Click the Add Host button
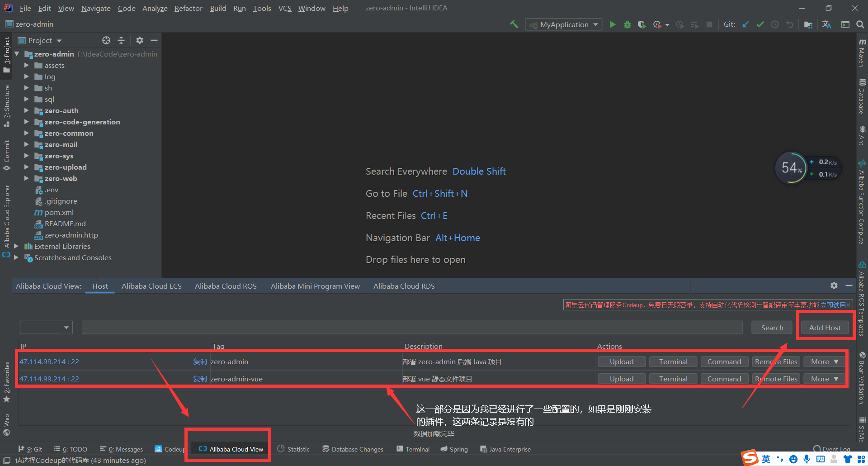868x466 pixels. click(825, 327)
